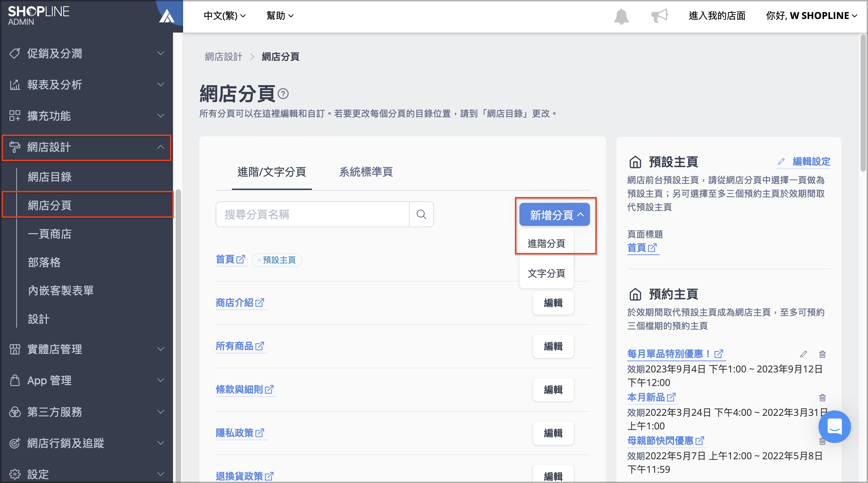868x483 pixels.
Task: Delete the 每月單品特別優惠 scheduled homepage
Action: (x=822, y=354)
